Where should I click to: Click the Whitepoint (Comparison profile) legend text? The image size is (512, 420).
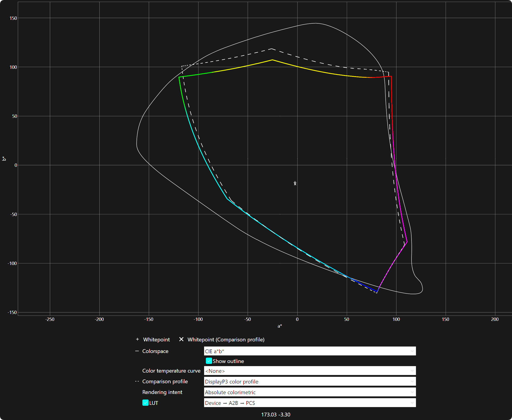pos(226,339)
